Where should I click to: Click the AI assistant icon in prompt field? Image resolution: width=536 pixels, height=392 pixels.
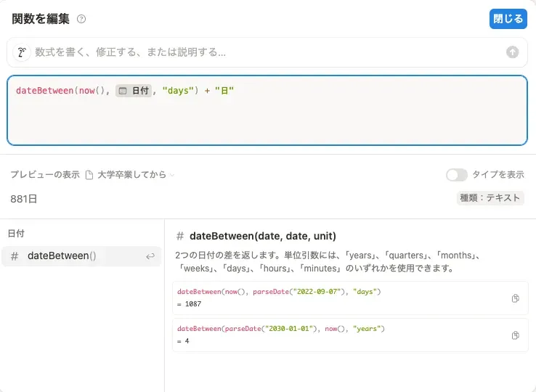[x=22, y=52]
